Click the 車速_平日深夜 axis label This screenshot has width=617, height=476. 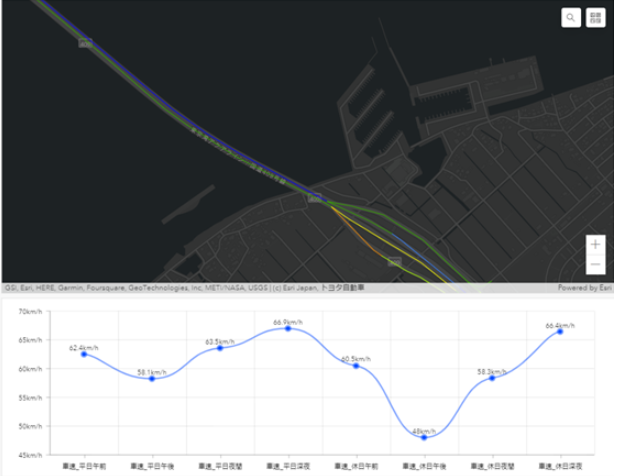[288, 465]
